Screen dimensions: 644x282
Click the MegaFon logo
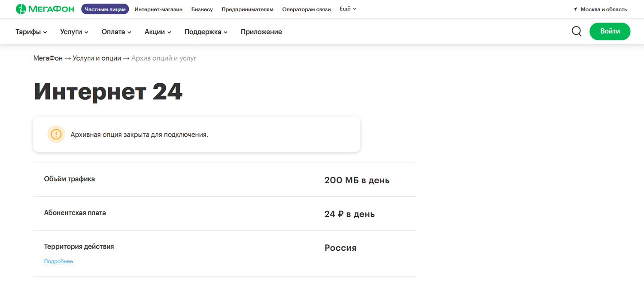point(45,9)
